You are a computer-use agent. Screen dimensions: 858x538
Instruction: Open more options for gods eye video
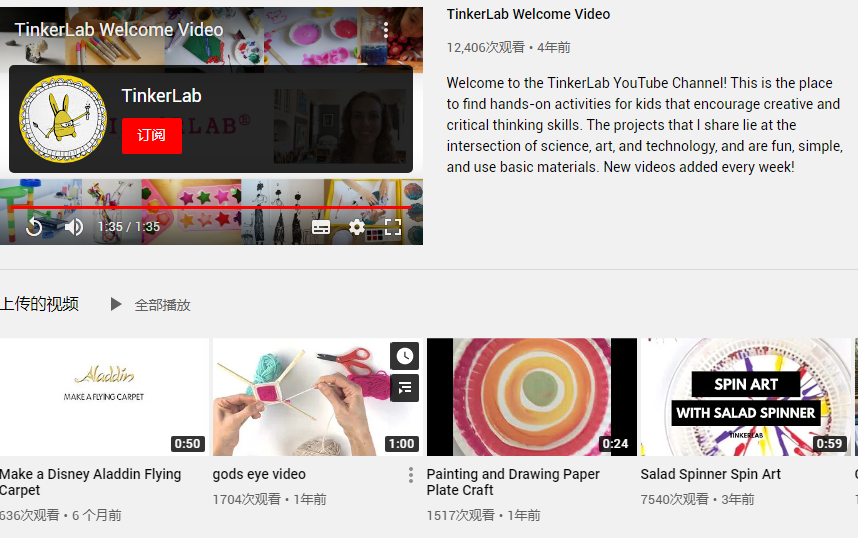coord(410,475)
